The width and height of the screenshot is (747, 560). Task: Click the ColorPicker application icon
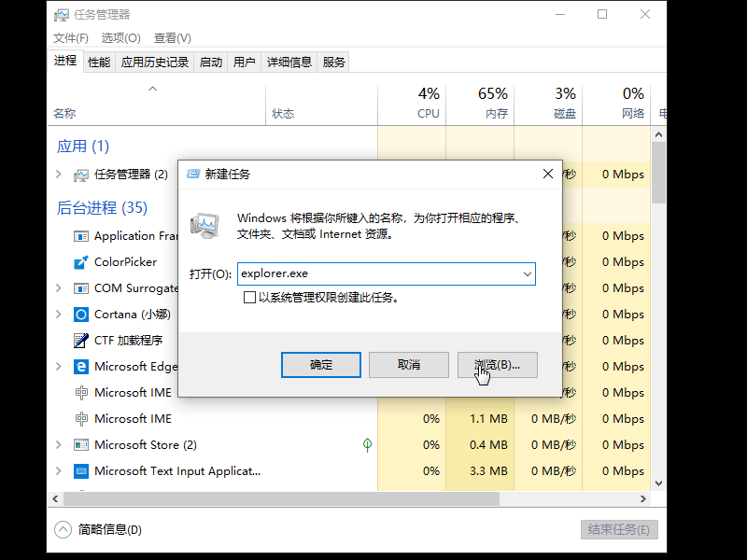(80, 261)
